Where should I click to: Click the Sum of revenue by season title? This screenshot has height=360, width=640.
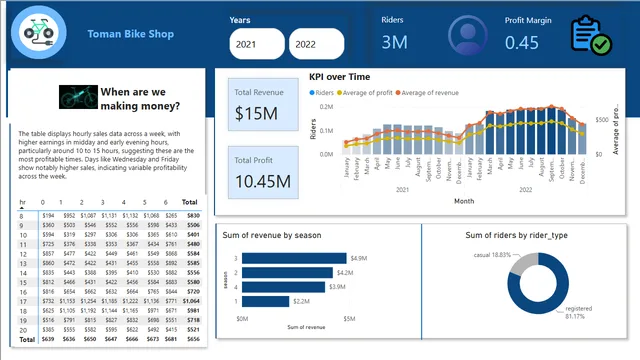pyautogui.click(x=272, y=235)
